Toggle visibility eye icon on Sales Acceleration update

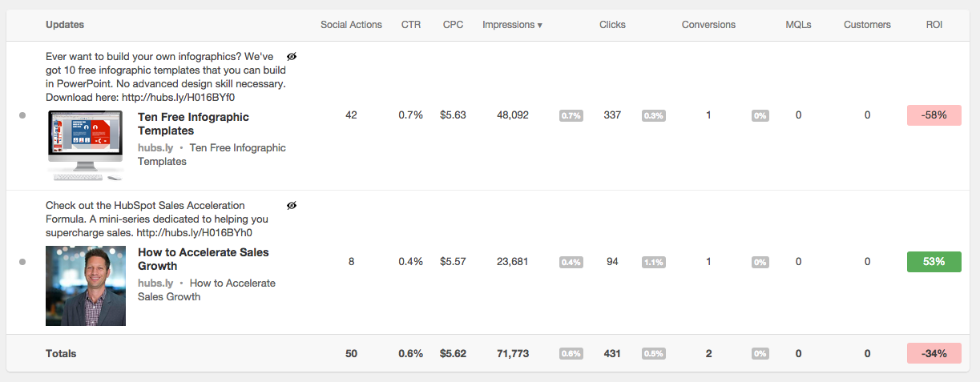292,206
